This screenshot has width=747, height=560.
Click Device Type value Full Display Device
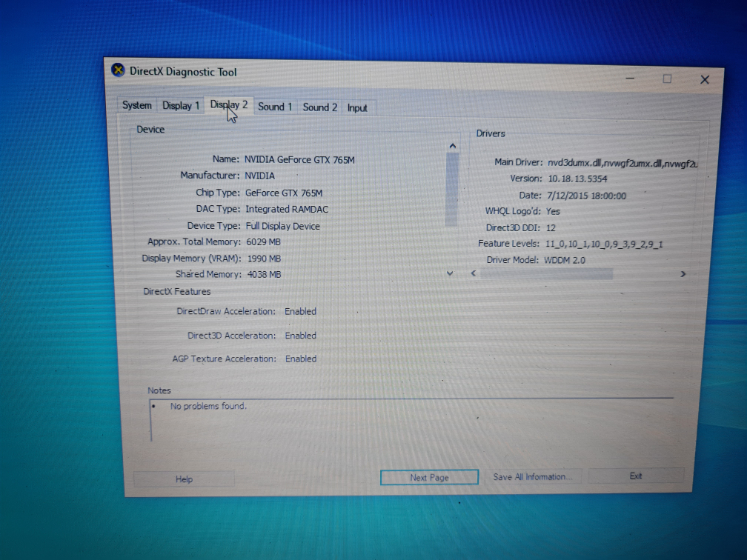[x=283, y=226]
